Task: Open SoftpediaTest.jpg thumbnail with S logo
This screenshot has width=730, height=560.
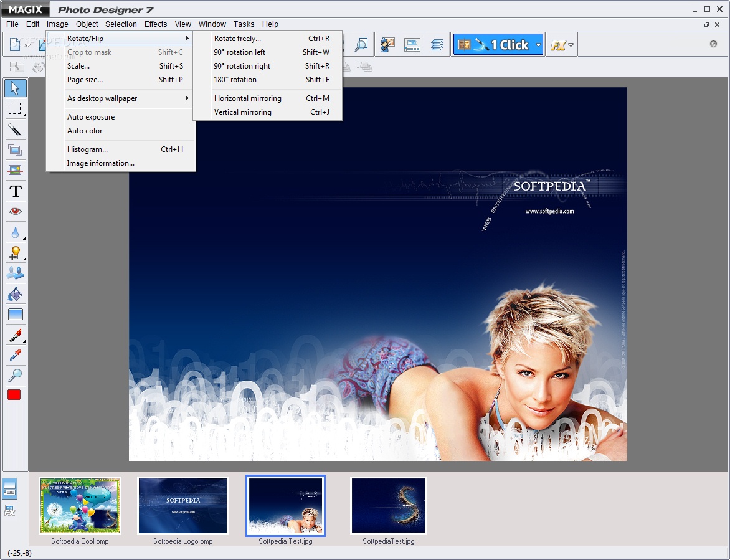Action: click(x=388, y=506)
